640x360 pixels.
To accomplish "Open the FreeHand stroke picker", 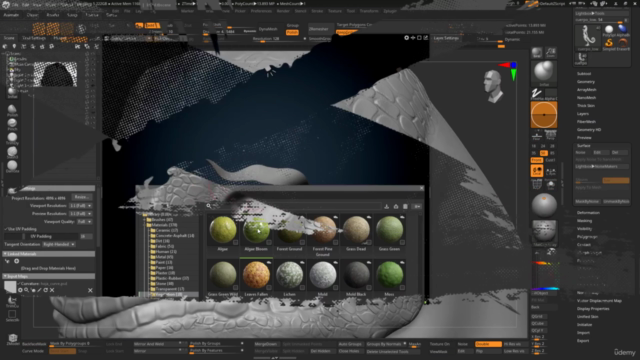I will click(x=537, y=93).
